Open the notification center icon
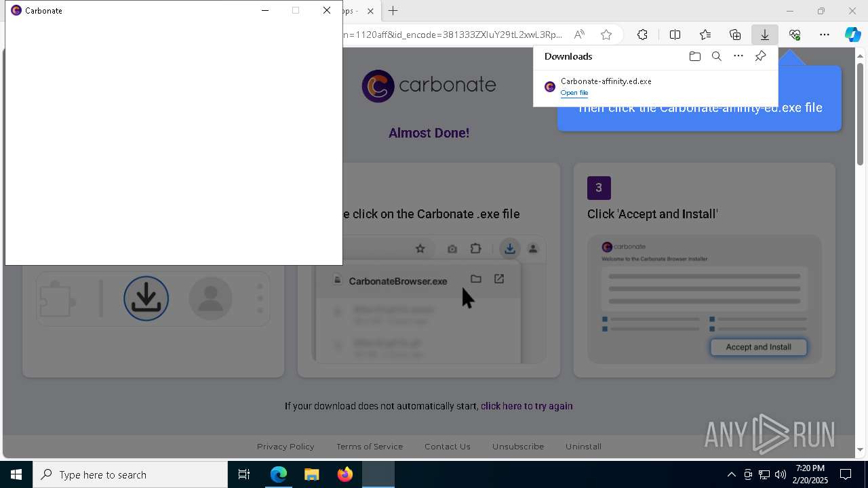Screen dimensions: 868x488 (846, 474)
